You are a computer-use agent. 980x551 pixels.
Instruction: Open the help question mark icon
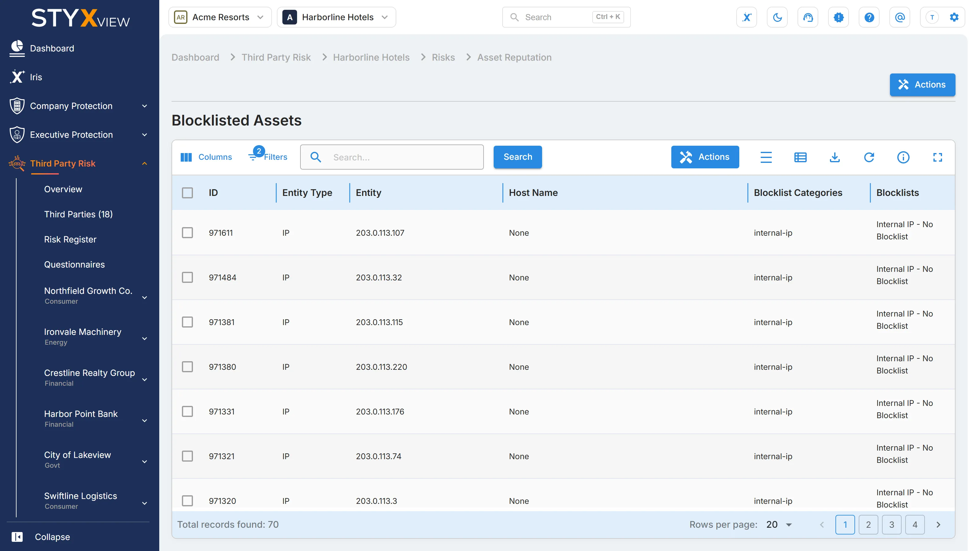pyautogui.click(x=869, y=17)
